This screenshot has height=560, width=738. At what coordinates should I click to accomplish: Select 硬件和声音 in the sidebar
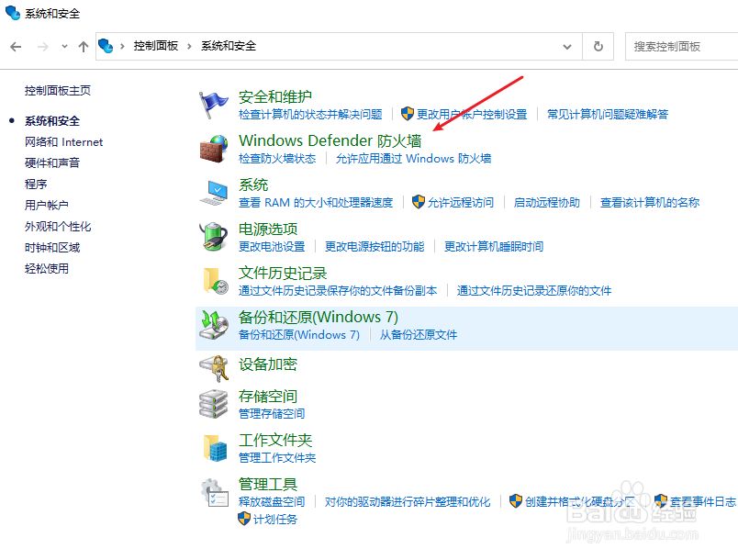[x=52, y=163]
